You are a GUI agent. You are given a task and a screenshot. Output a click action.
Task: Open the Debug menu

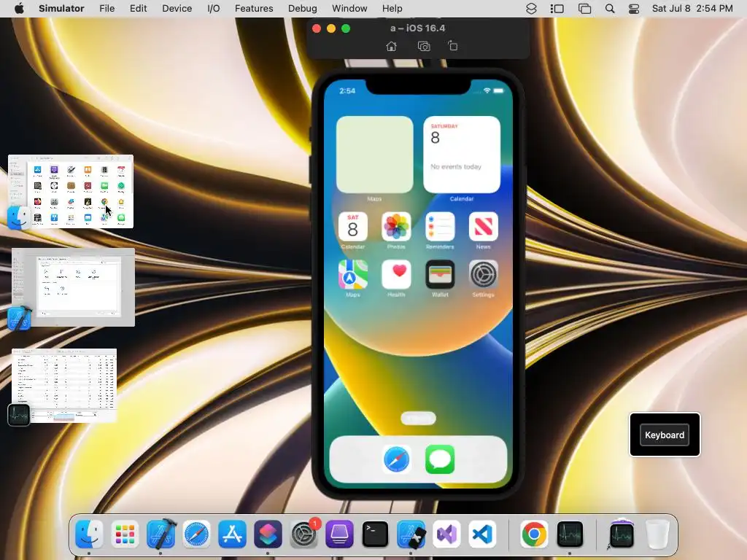[x=303, y=9]
